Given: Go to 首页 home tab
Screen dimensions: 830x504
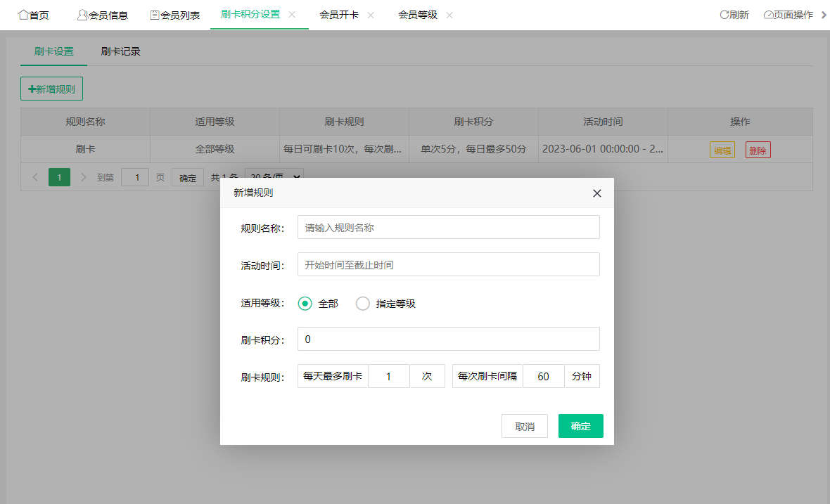Looking at the screenshot, I should 34,15.
